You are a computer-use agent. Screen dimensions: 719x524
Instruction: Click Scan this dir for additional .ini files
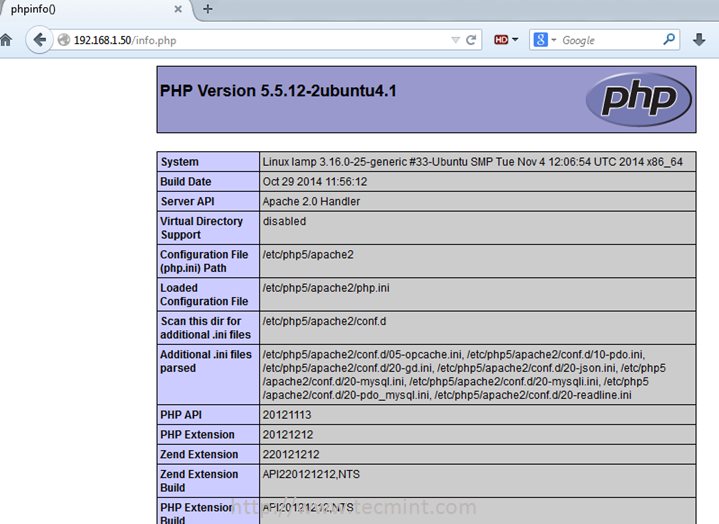208,328
